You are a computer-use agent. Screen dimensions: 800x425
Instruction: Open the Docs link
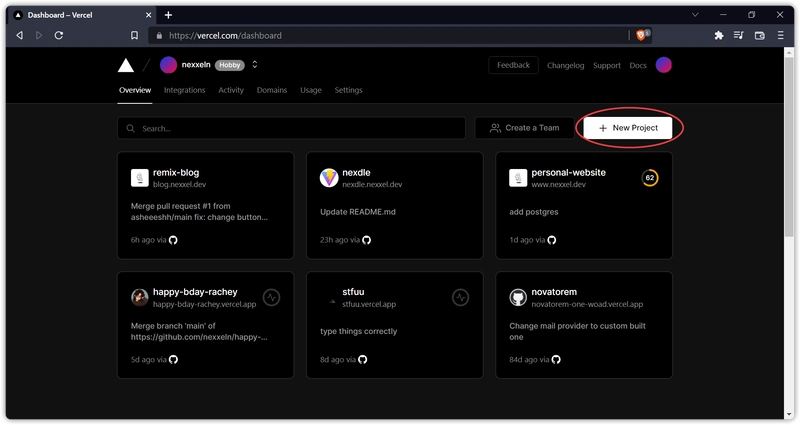[x=638, y=65]
